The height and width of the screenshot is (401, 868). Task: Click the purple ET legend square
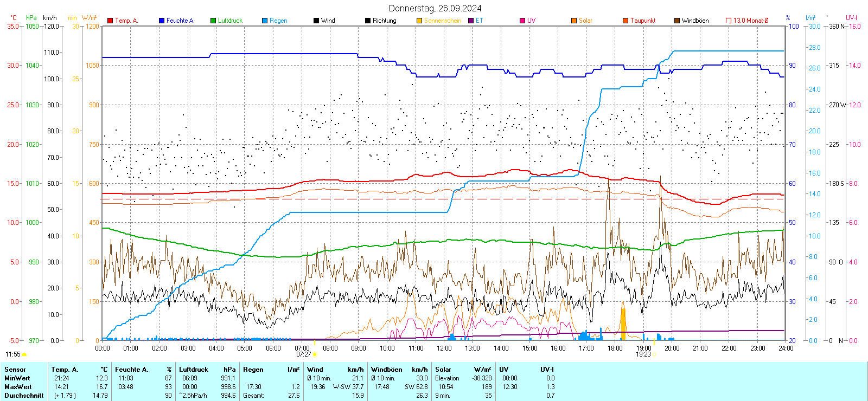click(x=471, y=21)
